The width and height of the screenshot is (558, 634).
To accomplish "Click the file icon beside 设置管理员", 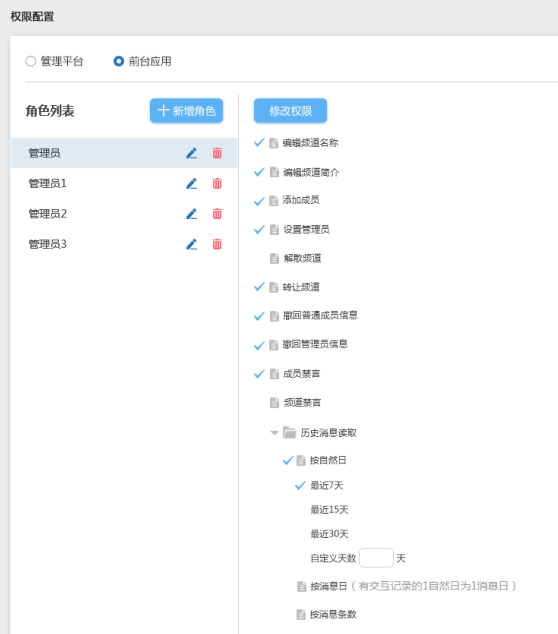I will [274, 230].
